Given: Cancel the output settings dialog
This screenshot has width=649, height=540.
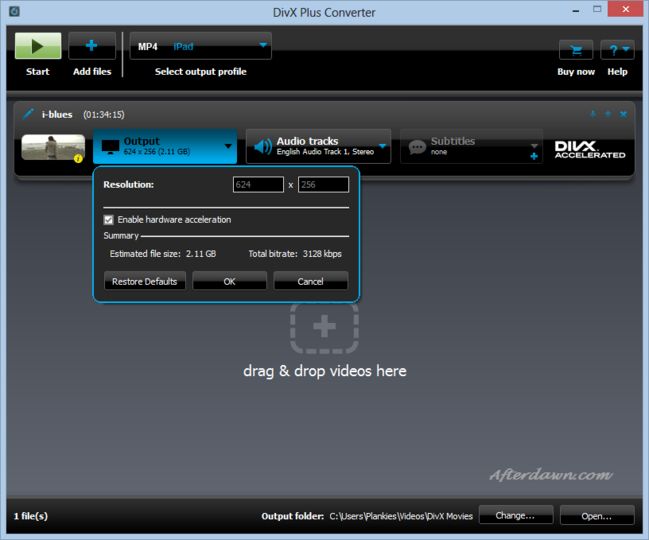Looking at the screenshot, I should [x=310, y=281].
